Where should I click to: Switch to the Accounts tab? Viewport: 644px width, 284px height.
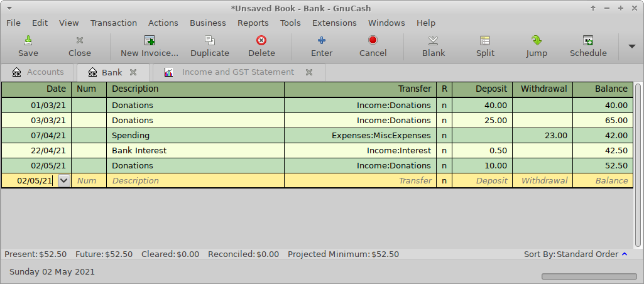(x=38, y=72)
